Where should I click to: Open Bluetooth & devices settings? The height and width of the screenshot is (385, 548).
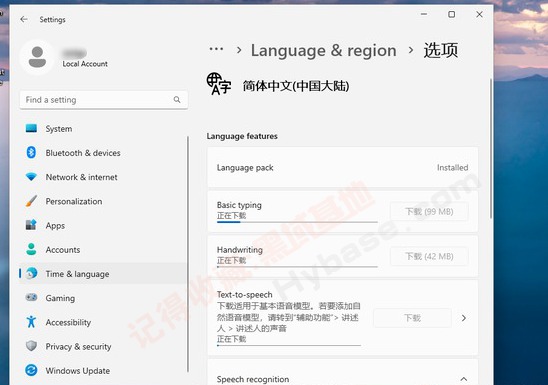pyautogui.click(x=102, y=153)
